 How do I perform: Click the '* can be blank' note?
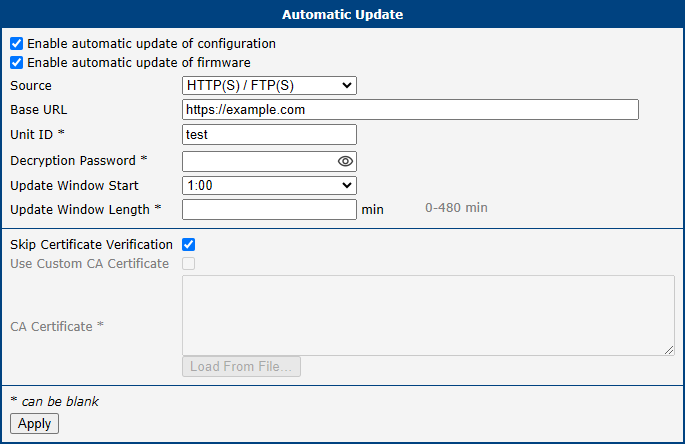tap(55, 401)
